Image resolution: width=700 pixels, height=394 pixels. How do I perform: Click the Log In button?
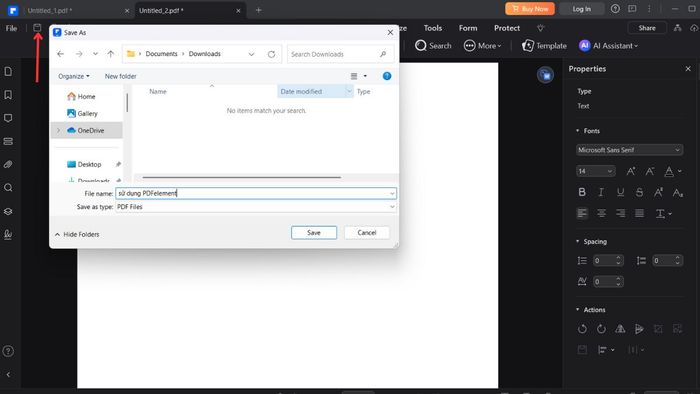582,9
